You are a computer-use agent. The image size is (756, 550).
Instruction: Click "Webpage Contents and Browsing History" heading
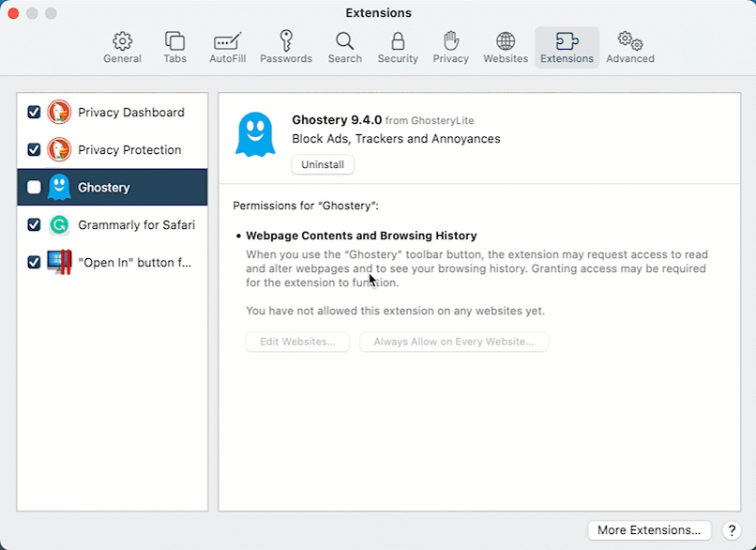pyautogui.click(x=361, y=236)
